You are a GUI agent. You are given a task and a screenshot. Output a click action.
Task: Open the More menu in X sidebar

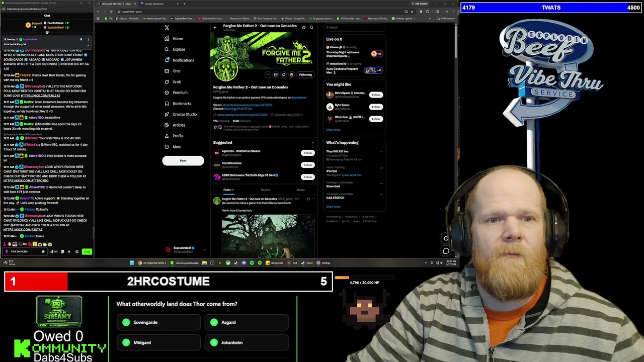[173, 147]
